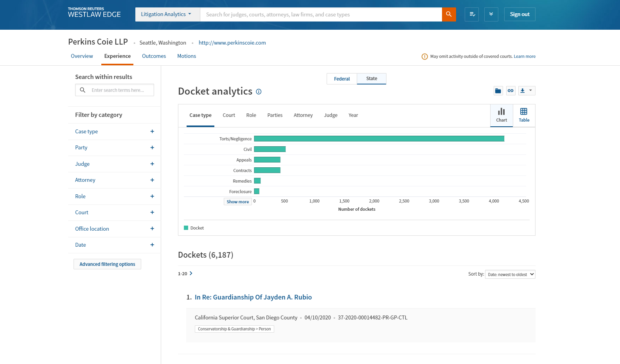Click the Docket analytics info icon

259,91
